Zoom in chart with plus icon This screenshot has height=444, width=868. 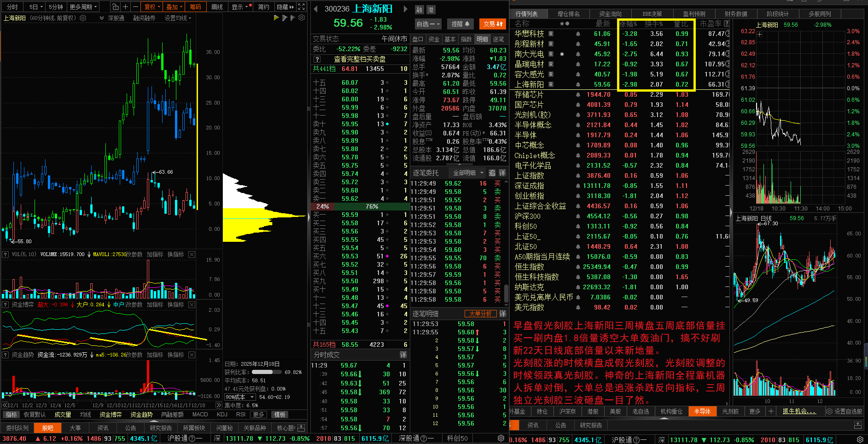(x=125, y=7)
